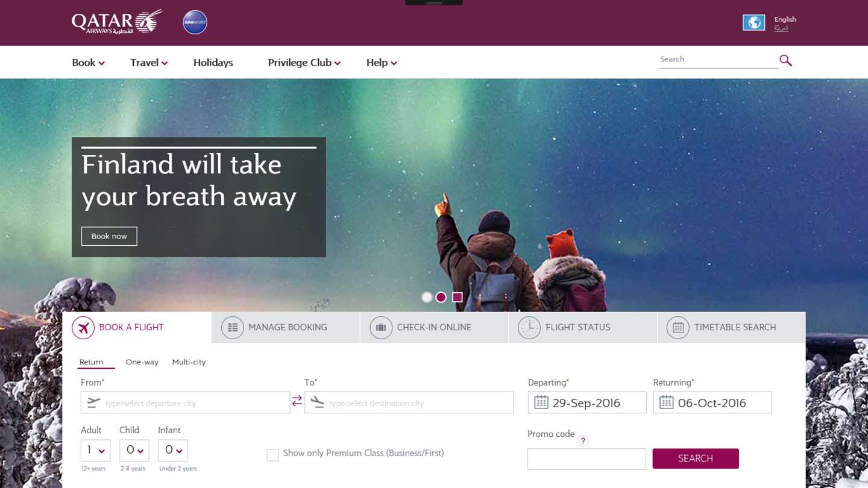Swap departure and destination cities
Image resolution: width=868 pixels, height=488 pixels.
pos(297,401)
